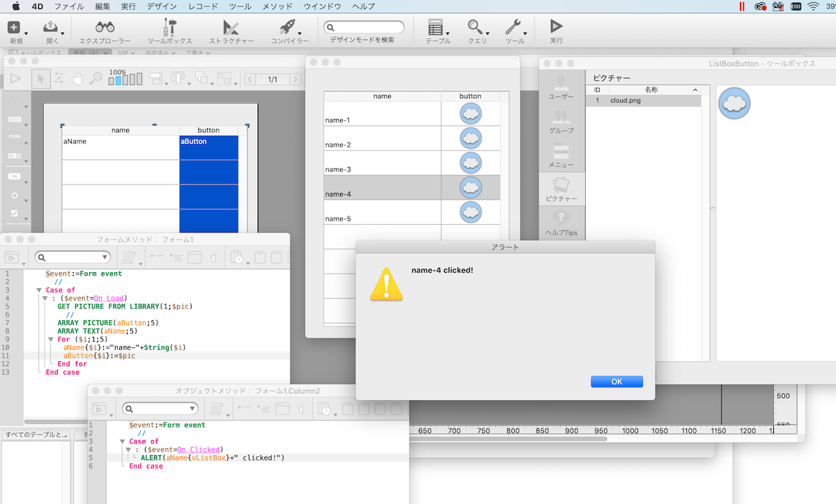Click the Wi-Fi status icon

[813, 6]
